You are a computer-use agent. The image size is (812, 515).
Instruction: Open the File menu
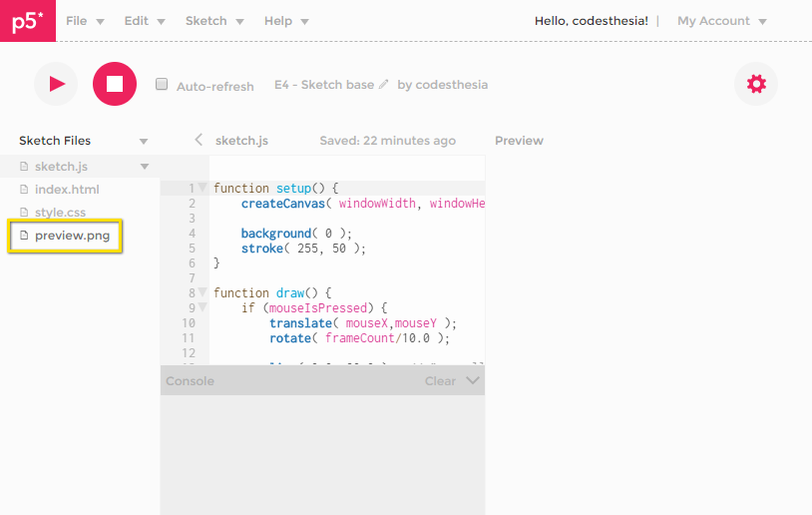[x=85, y=21]
